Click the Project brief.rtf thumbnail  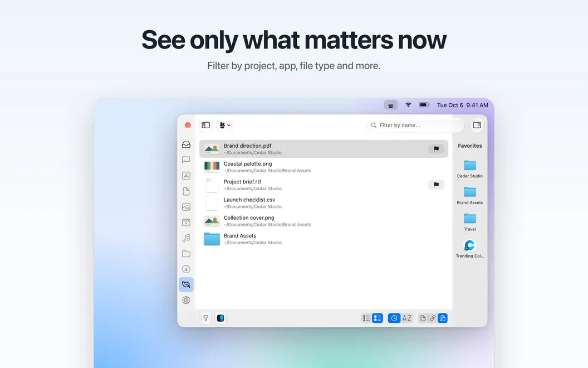point(212,185)
